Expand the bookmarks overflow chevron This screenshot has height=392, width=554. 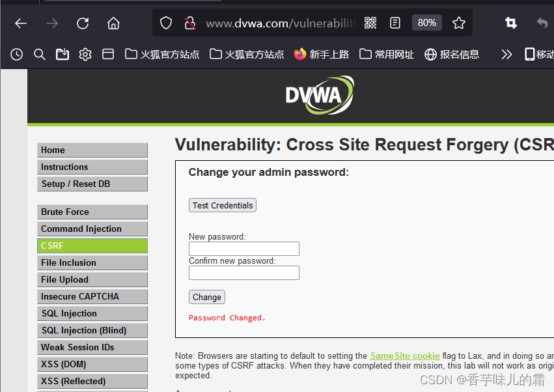(x=507, y=54)
